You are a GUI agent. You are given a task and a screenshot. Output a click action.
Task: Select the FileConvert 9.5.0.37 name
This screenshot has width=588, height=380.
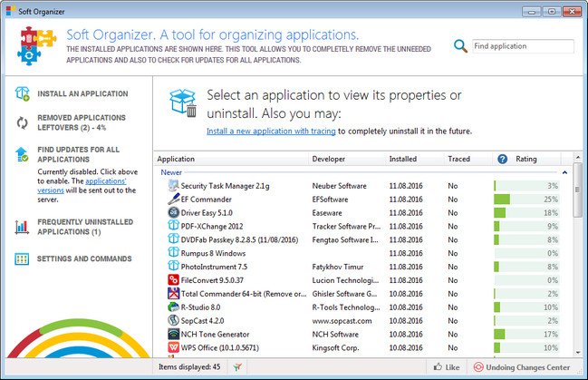point(212,280)
